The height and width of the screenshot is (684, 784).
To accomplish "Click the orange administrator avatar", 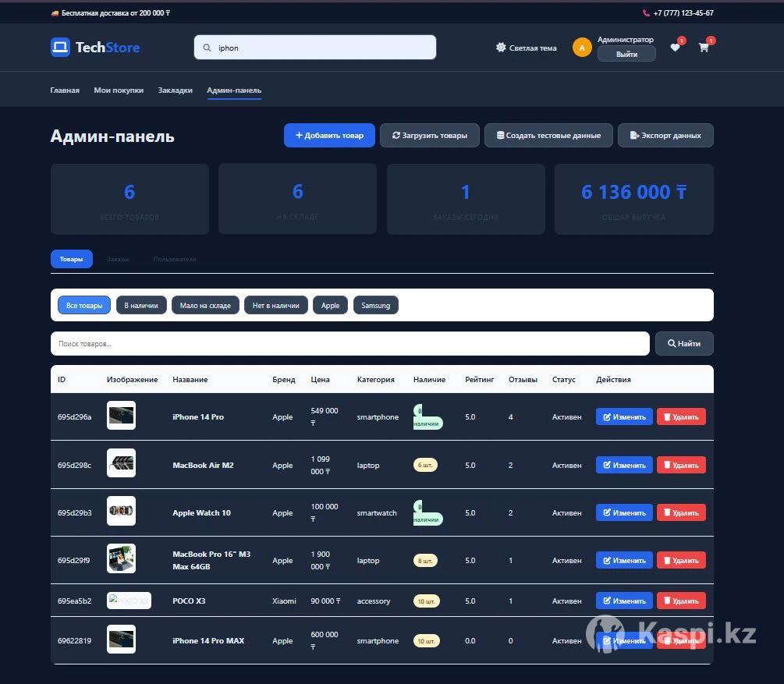I will pyautogui.click(x=582, y=48).
